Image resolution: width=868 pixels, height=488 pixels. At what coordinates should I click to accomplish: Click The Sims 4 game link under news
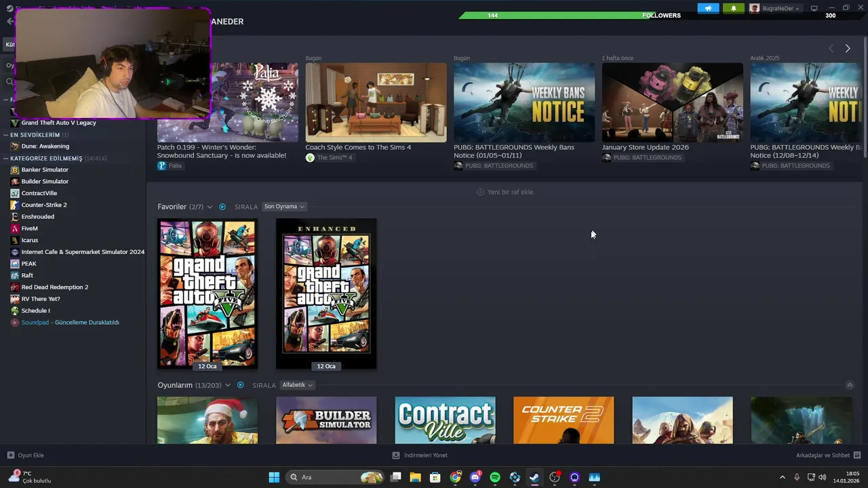point(329,158)
